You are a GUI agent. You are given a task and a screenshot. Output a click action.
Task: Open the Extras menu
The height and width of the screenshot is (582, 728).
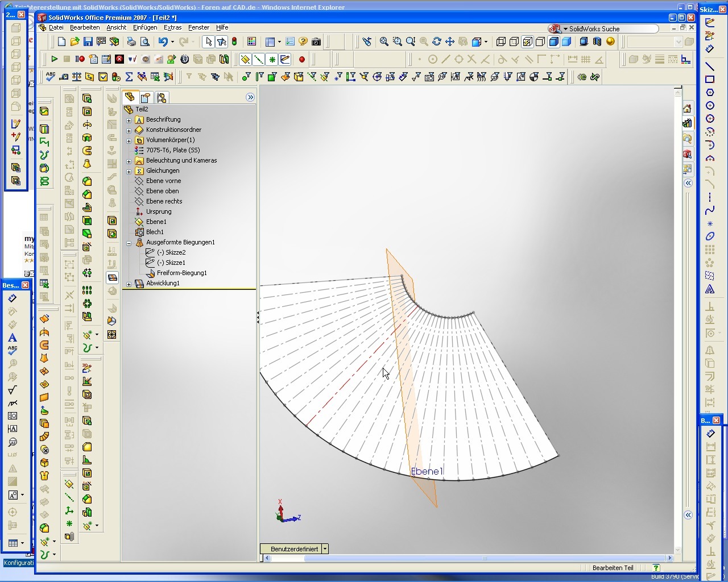tap(173, 27)
